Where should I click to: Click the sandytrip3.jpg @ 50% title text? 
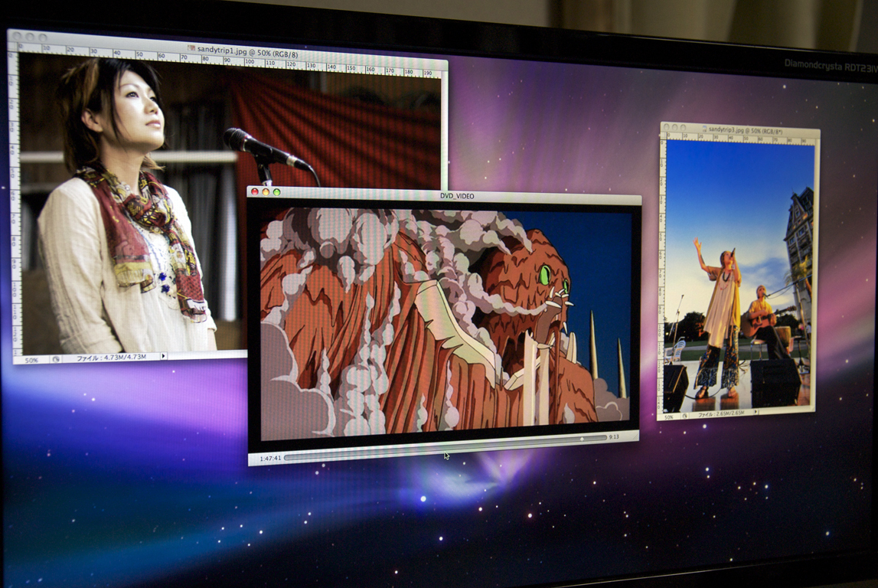pos(746,130)
